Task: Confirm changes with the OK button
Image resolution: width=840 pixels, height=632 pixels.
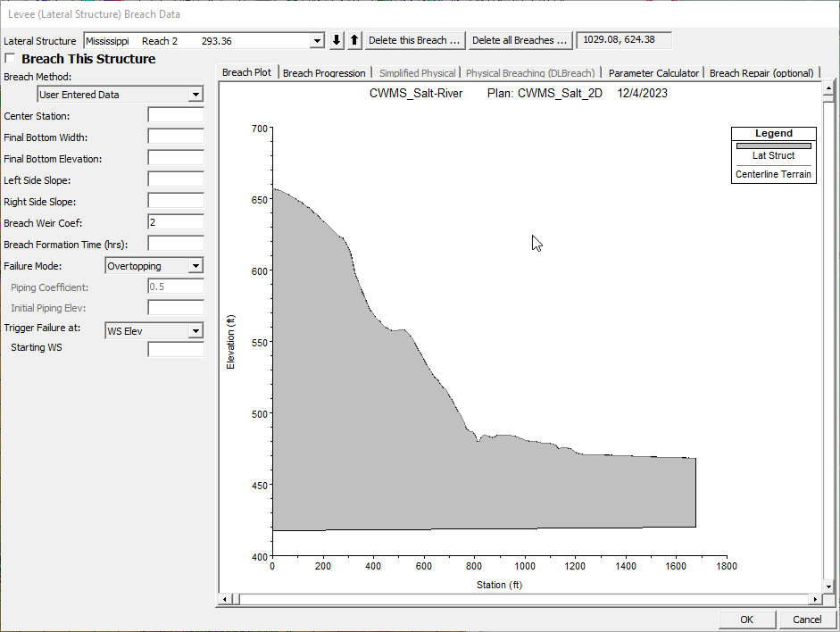Action: [746, 619]
